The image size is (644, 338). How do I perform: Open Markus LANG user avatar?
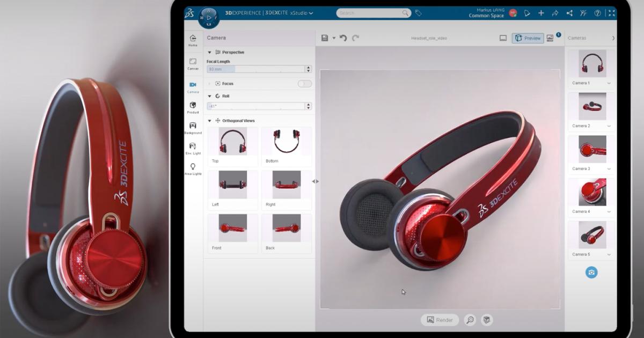click(x=513, y=13)
